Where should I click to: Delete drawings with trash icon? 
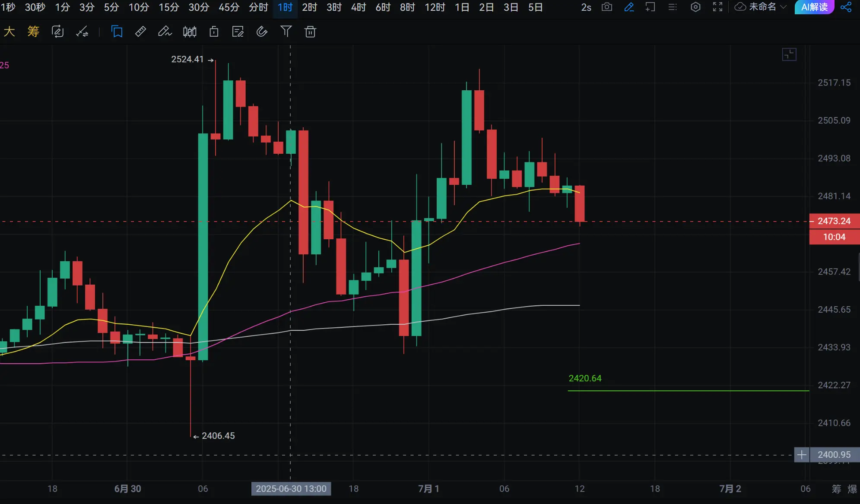pyautogui.click(x=310, y=32)
